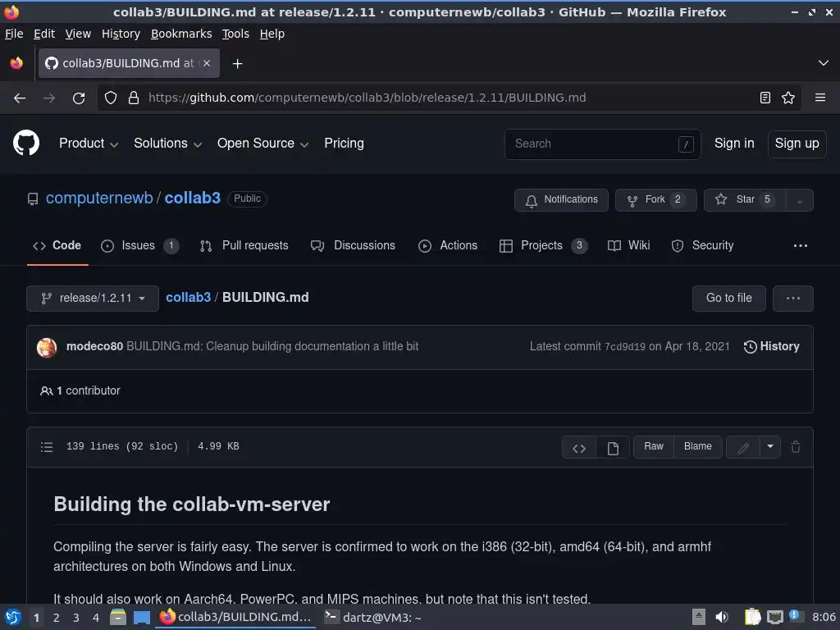Switch to the Pull requests tab
840x630 pixels.
coord(244,246)
